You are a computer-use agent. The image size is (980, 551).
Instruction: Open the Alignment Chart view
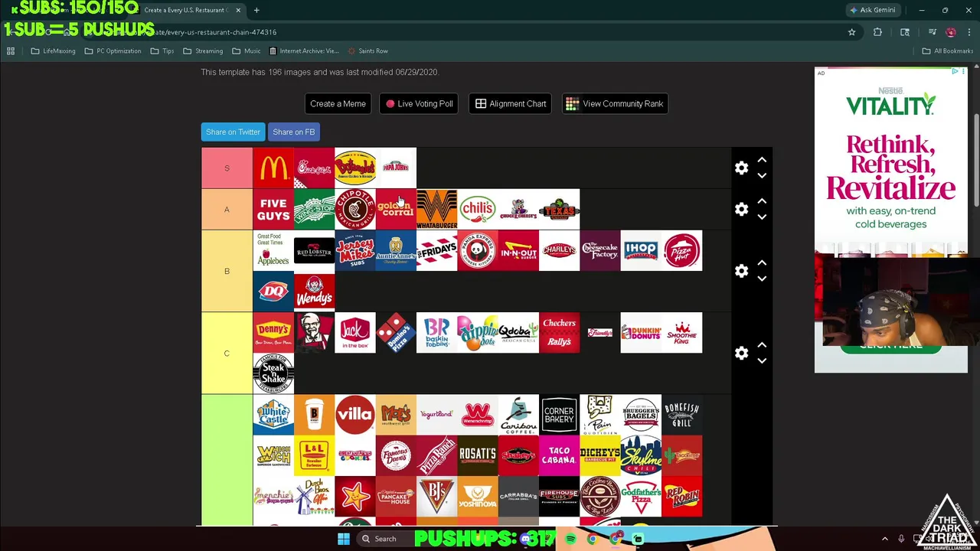pyautogui.click(x=511, y=103)
